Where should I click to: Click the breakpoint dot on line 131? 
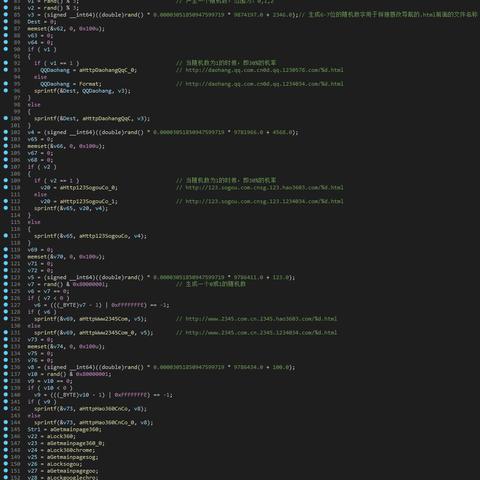[6, 332]
